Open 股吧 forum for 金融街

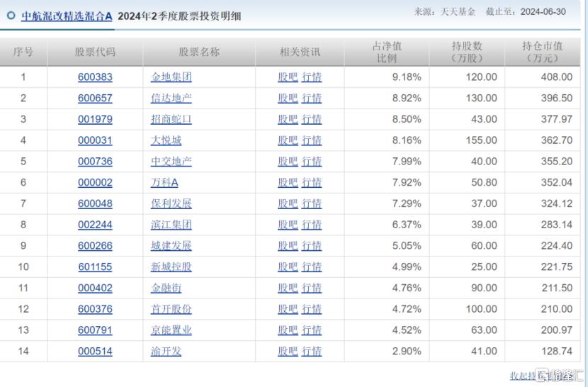[x=288, y=288]
